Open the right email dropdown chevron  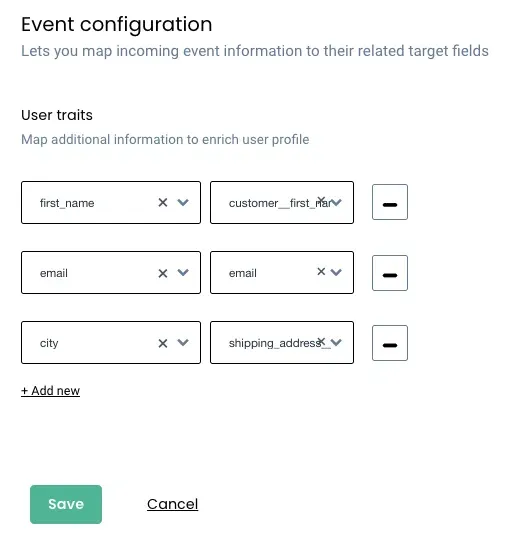336,273
